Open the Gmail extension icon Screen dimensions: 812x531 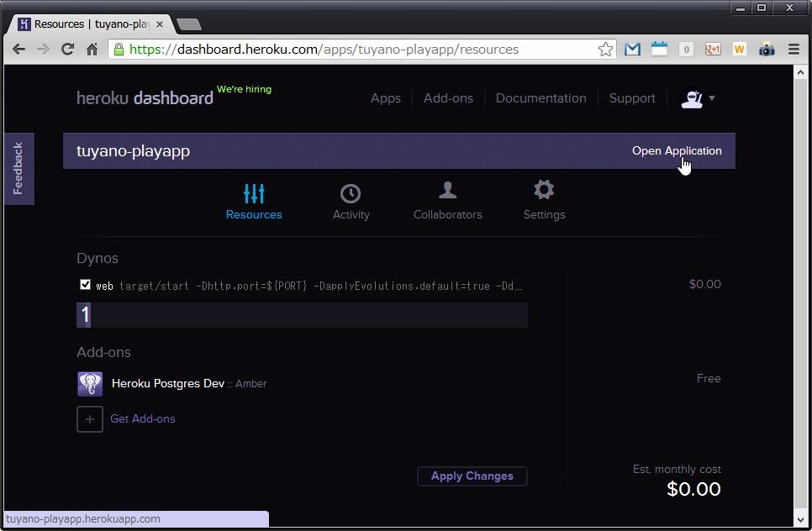[x=632, y=50]
